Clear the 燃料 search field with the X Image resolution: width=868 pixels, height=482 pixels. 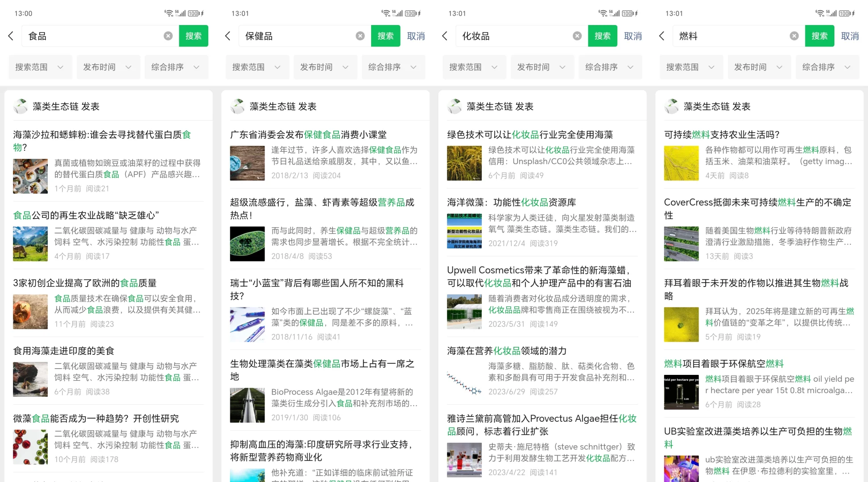[x=794, y=36]
